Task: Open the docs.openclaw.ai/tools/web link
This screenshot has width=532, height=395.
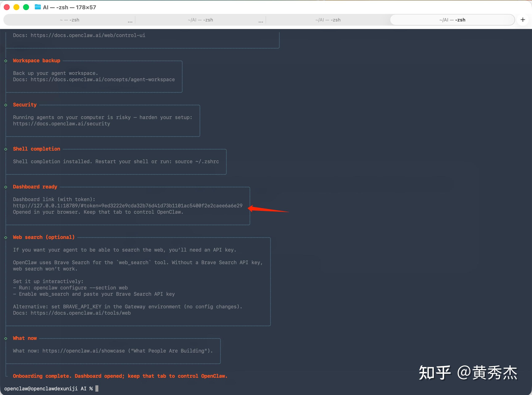Action: [80, 313]
